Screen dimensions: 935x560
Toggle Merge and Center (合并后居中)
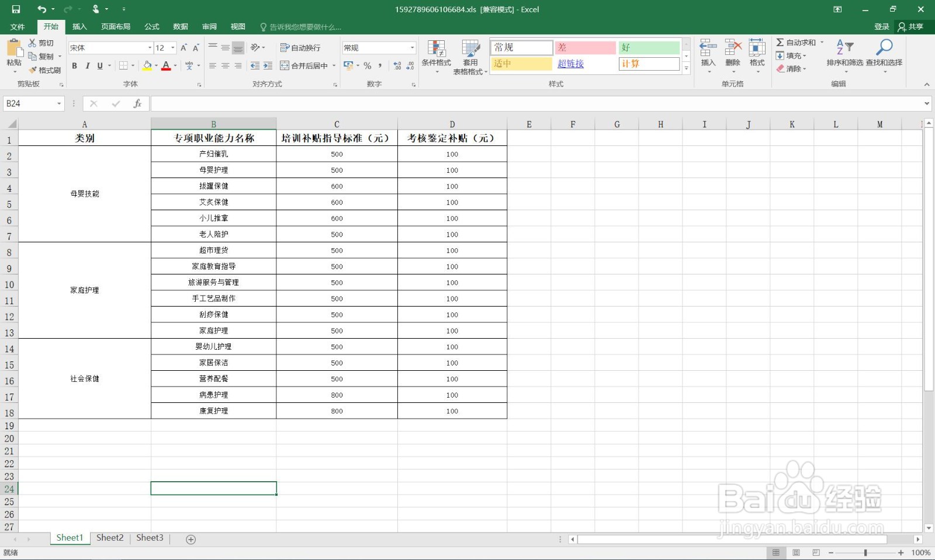click(x=304, y=66)
